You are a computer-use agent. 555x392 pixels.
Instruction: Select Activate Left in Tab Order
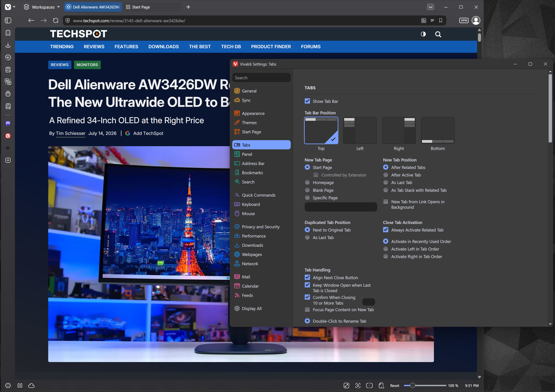tap(386, 249)
